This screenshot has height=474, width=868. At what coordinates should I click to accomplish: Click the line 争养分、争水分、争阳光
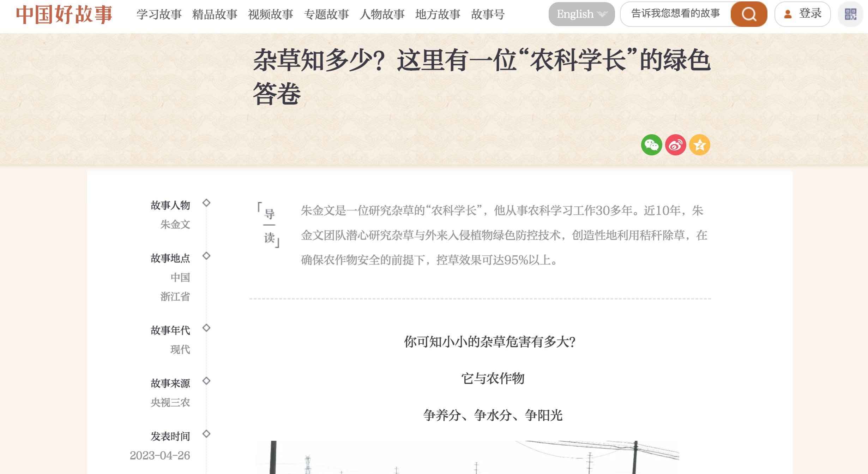[493, 415]
